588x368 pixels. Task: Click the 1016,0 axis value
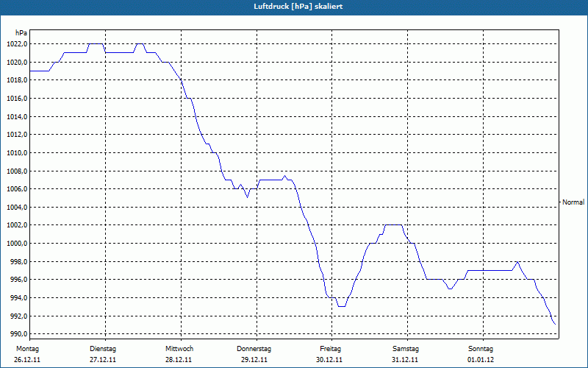(x=17, y=99)
